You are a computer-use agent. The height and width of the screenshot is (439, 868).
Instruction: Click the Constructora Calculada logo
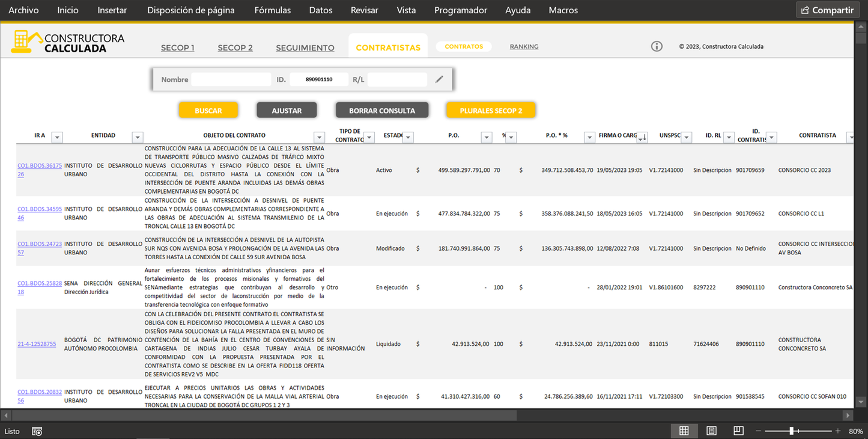pyautogui.click(x=68, y=43)
